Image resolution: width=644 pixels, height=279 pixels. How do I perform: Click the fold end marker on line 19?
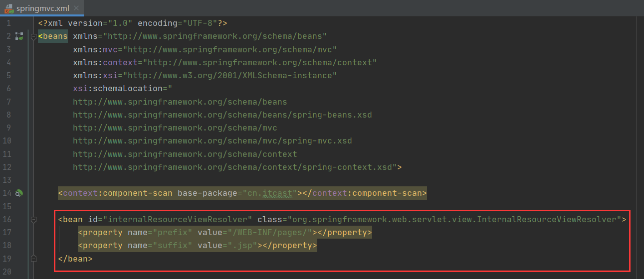point(33,258)
